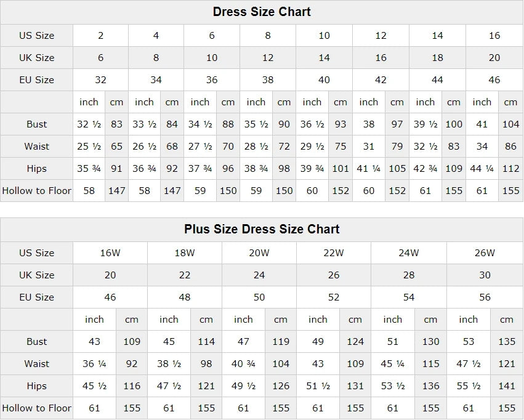The image size is (524, 420).
Task: Click the US Size 2 header cell
Action: click(101, 36)
